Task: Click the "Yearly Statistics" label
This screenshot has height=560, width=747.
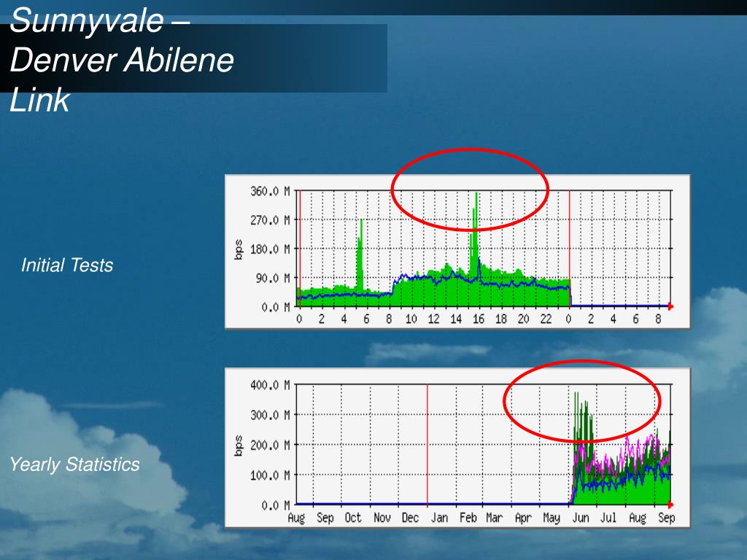Action: tap(74, 464)
